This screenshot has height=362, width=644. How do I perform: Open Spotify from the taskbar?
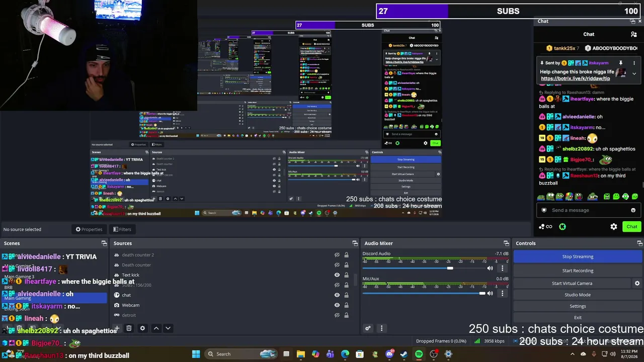419,354
